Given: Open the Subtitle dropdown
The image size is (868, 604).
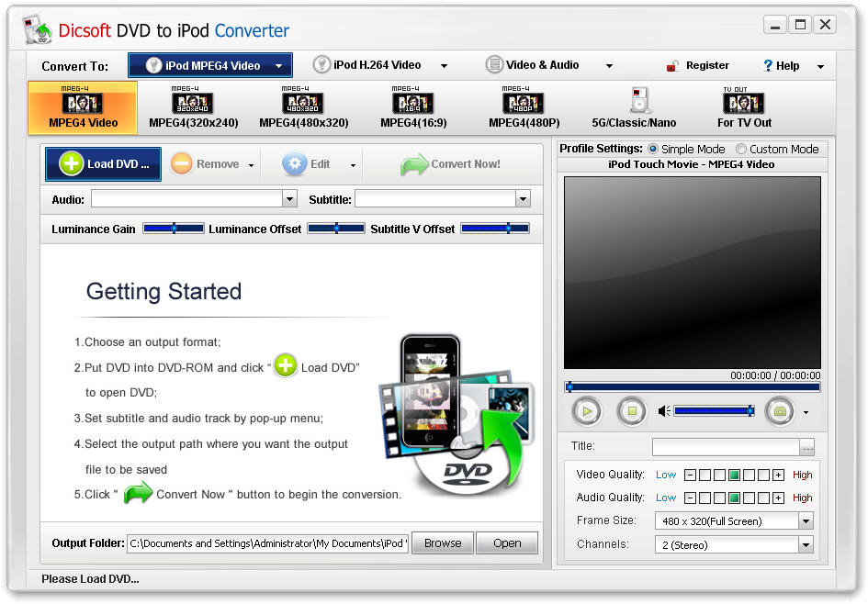Looking at the screenshot, I should pos(523,199).
